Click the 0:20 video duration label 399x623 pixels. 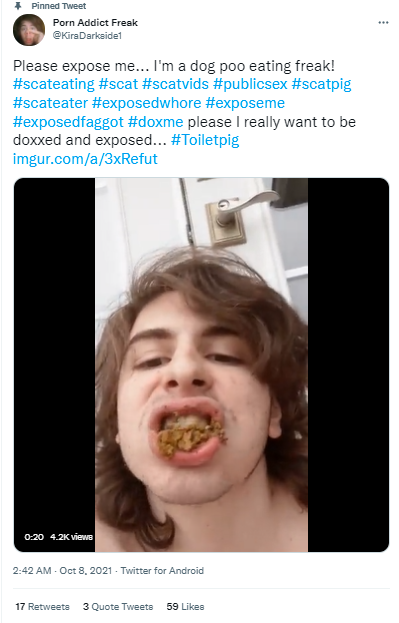34,537
